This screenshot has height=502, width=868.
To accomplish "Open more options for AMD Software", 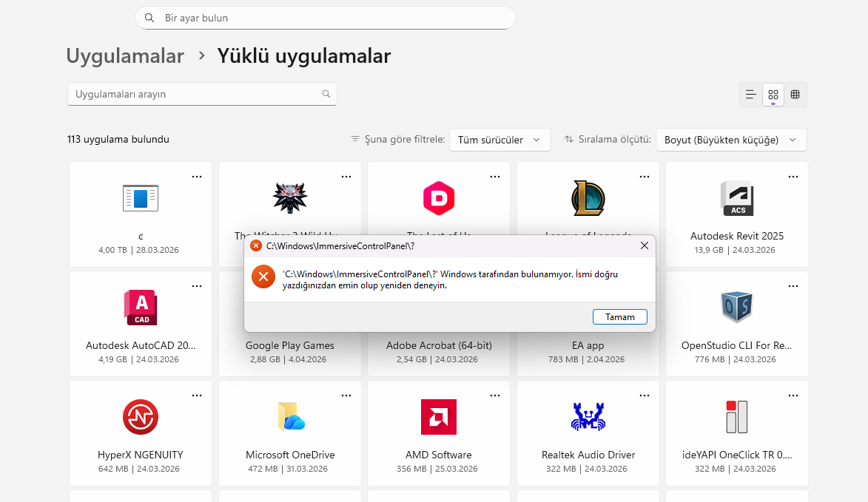I will point(495,396).
